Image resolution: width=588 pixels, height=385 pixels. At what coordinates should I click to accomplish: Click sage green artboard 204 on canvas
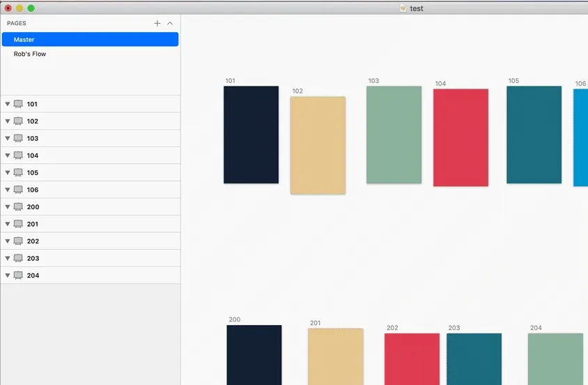click(555, 359)
